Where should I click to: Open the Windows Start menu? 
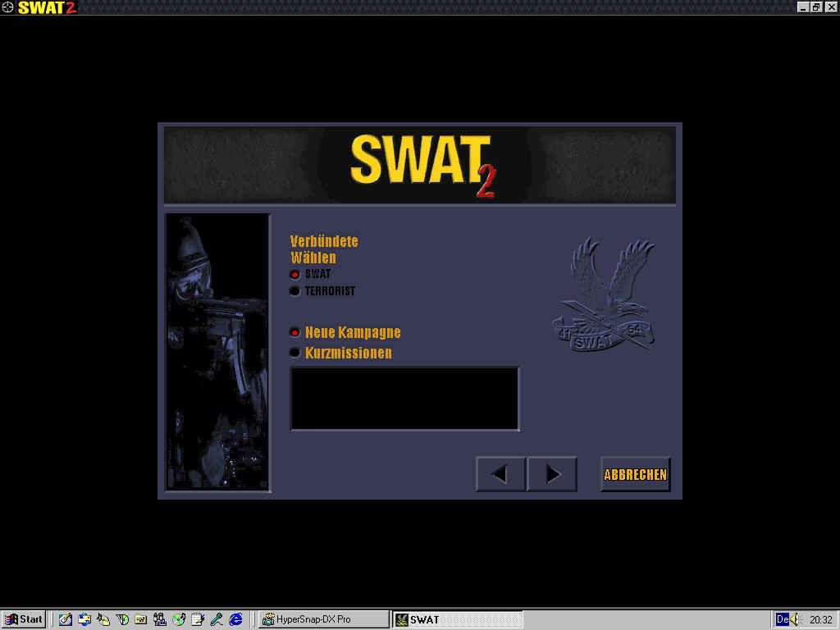pyautogui.click(x=22, y=619)
